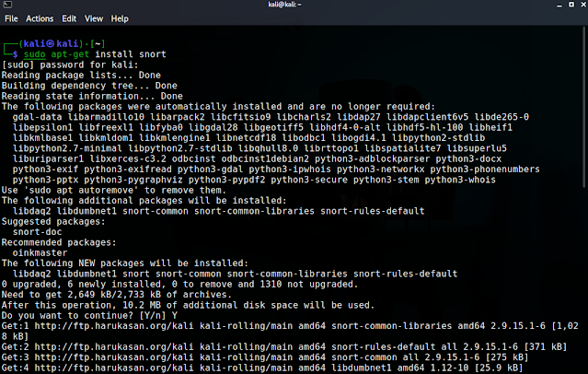The image size is (588, 374).
Task: Click 'python3-whois' package name
Action: (460, 180)
